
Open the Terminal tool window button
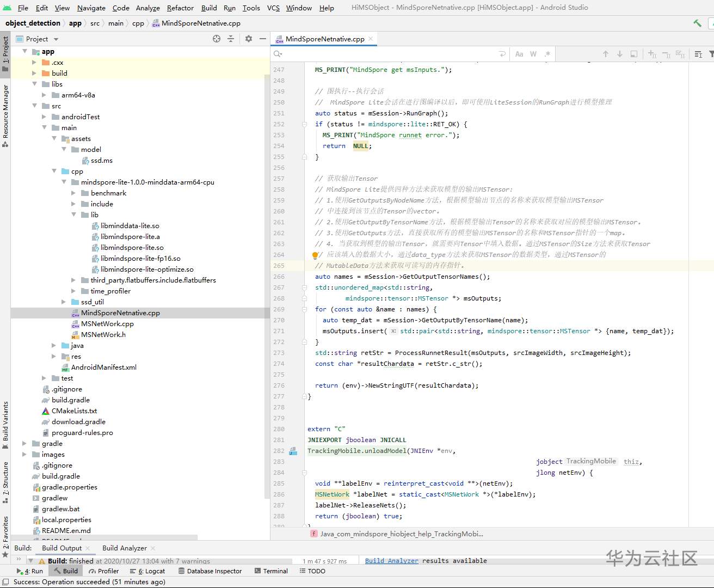[271, 571]
